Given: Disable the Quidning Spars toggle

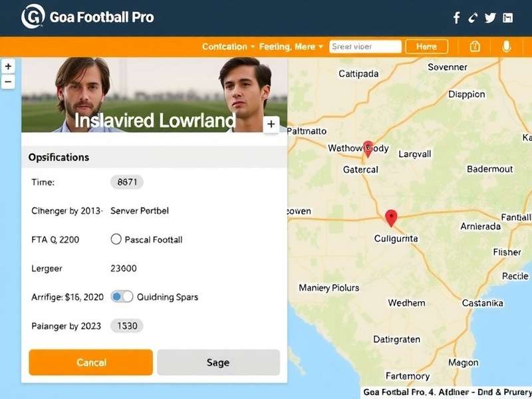Looking at the screenshot, I should pos(124,297).
